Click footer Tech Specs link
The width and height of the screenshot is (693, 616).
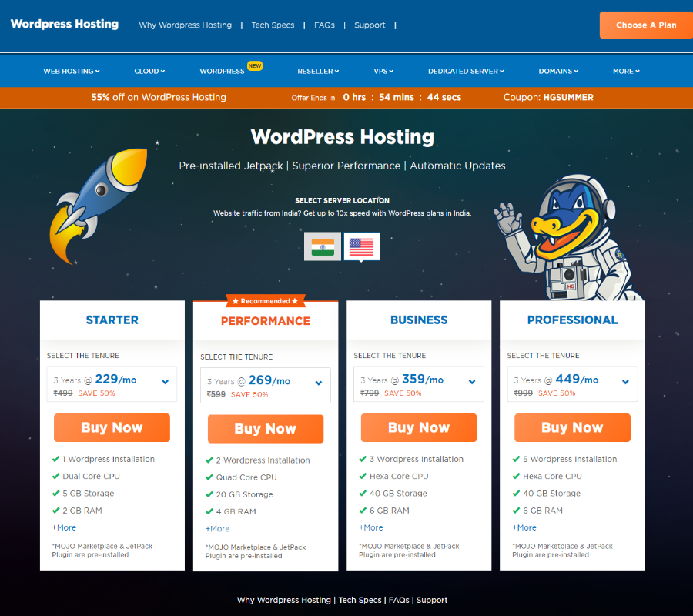360,600
